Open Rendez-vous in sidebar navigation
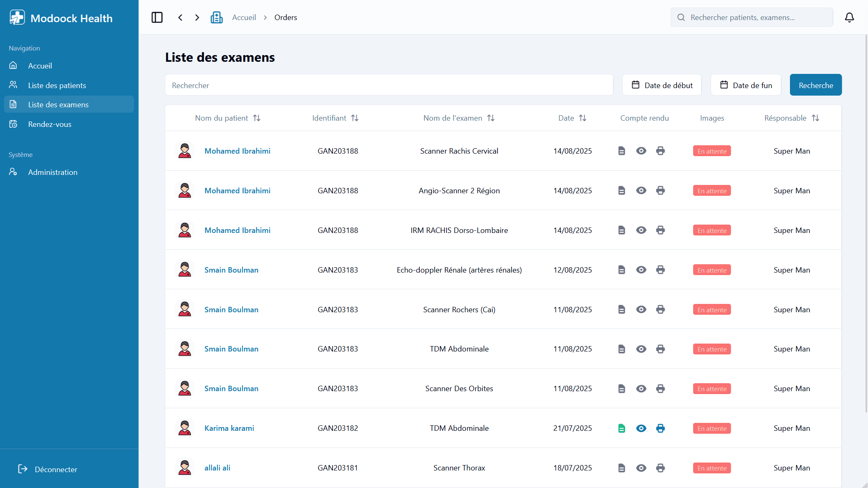This screenshot has width=868, height=488. pos(50,124)
